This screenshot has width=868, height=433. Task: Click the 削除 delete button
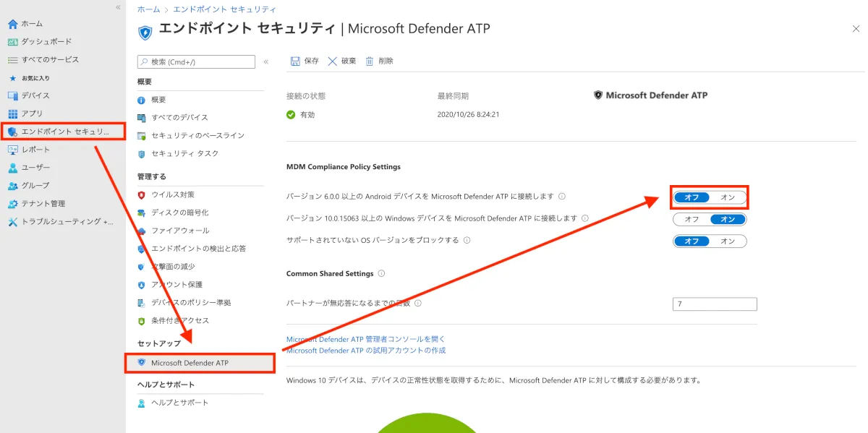point(379,61)
